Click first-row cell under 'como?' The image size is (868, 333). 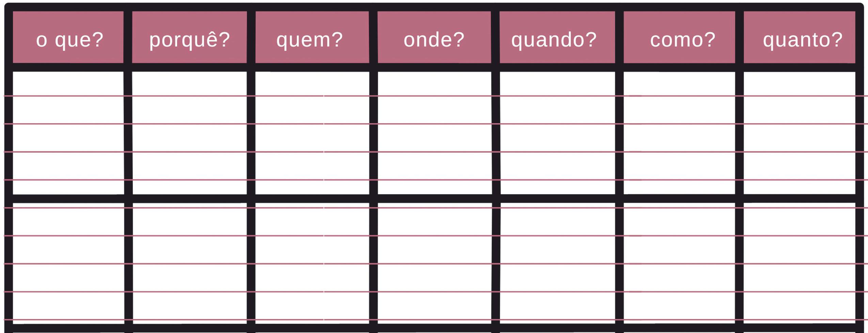[679, 133]
